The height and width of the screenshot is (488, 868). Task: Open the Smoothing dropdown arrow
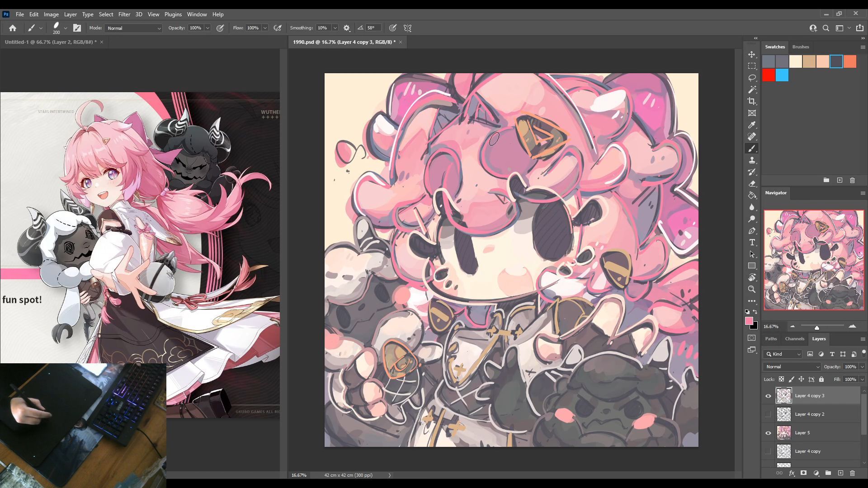[335, 28]
